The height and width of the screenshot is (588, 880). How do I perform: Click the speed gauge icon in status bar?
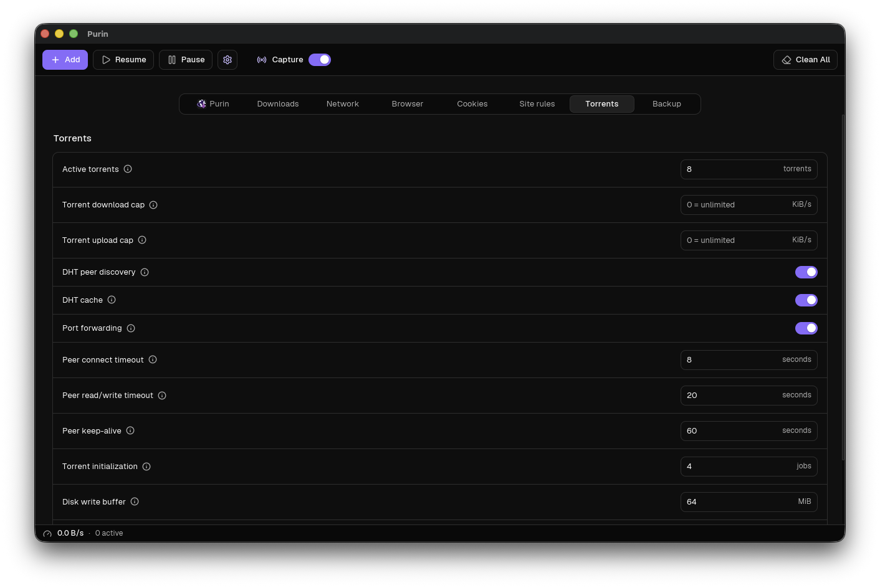coord(47,534)
